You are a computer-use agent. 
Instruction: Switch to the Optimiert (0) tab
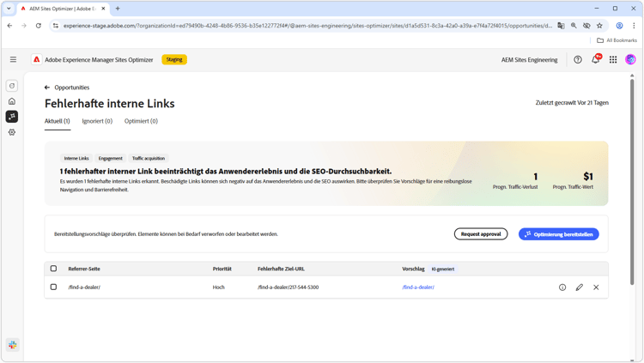[x=141, y=121]
